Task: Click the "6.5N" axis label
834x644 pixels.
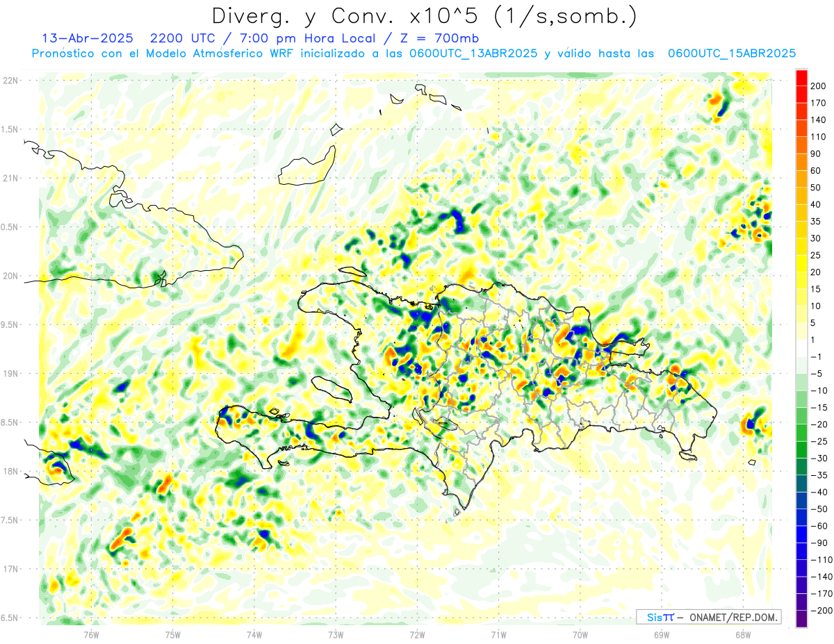Action: pos(10,618)
